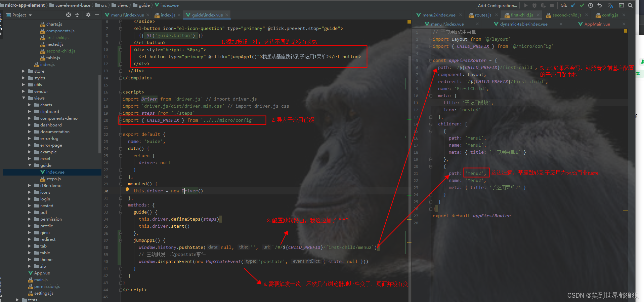Close the guide\index.vue tab
This screenshot has height=302, width=644.
[227, 15]
